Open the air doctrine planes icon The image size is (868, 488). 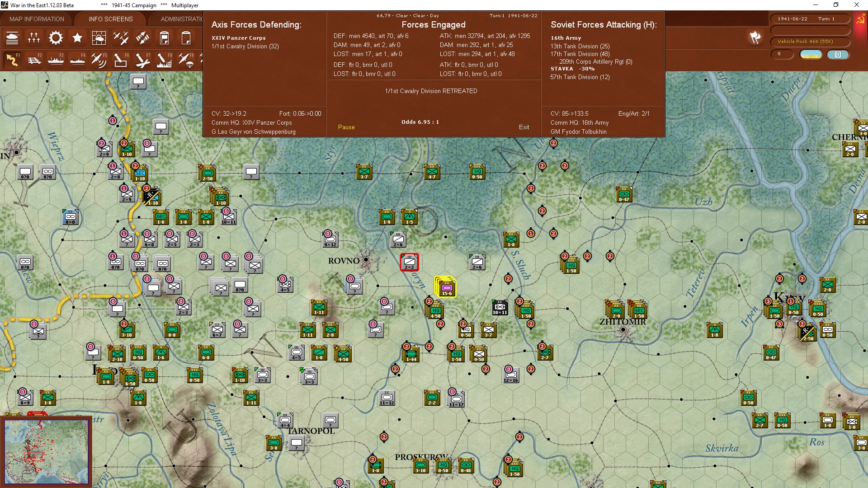[121, 38]
